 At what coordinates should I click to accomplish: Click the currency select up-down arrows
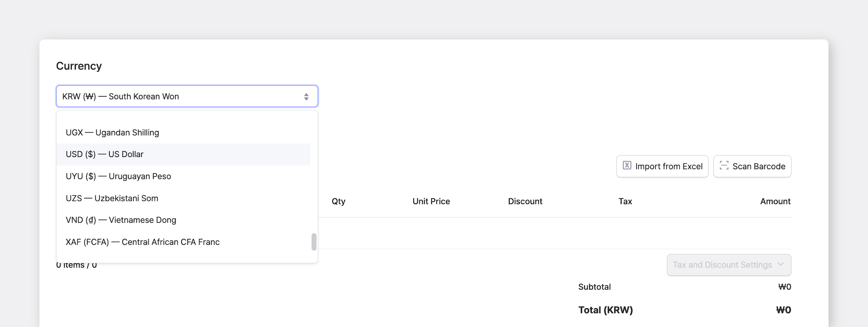click(306, 97)
